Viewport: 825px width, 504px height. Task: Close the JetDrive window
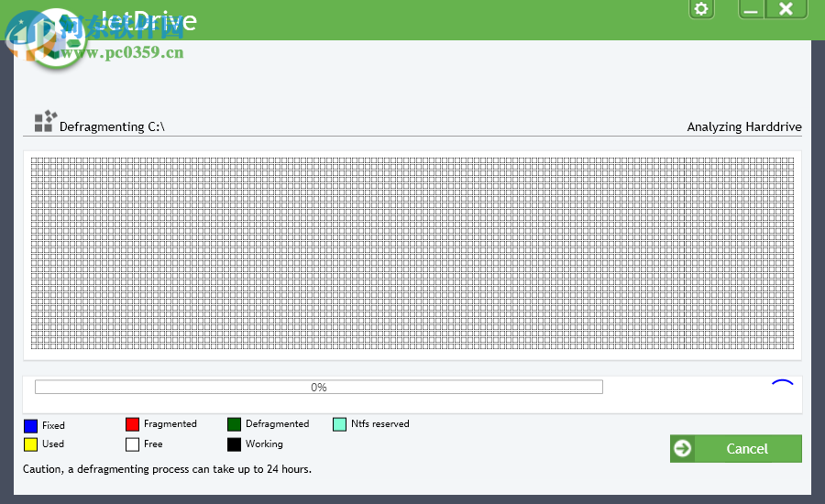[x=786, y=8]
